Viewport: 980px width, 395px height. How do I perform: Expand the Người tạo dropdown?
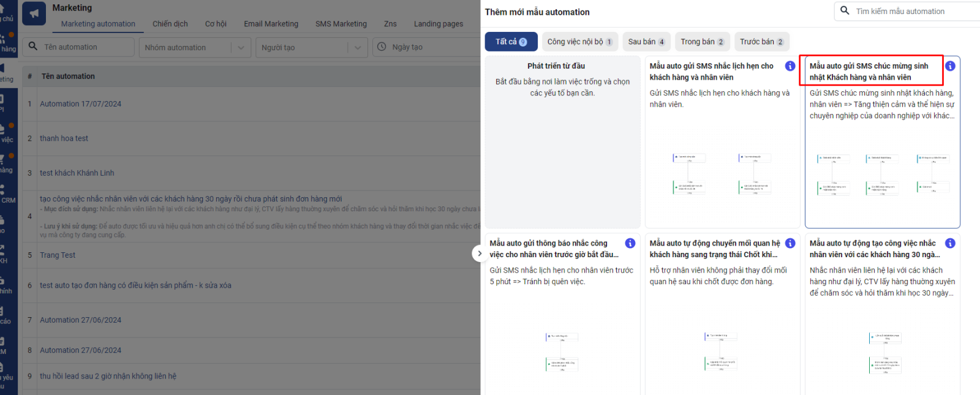(x=357, y=48)
